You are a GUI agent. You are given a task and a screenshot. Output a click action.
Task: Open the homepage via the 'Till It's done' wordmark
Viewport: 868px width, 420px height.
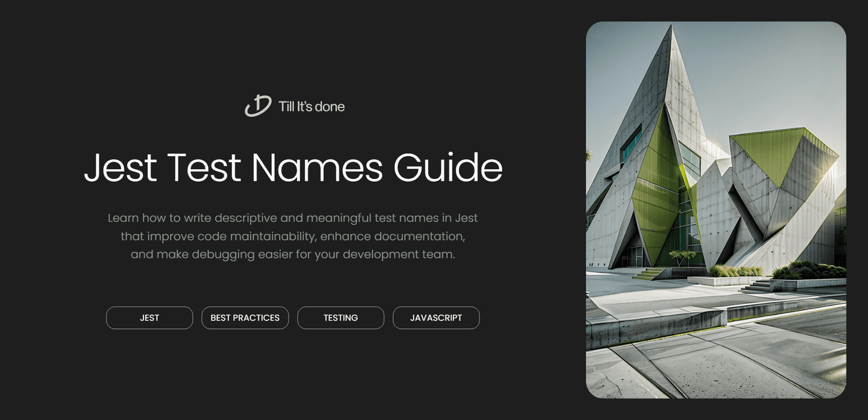tap(311, 106)
